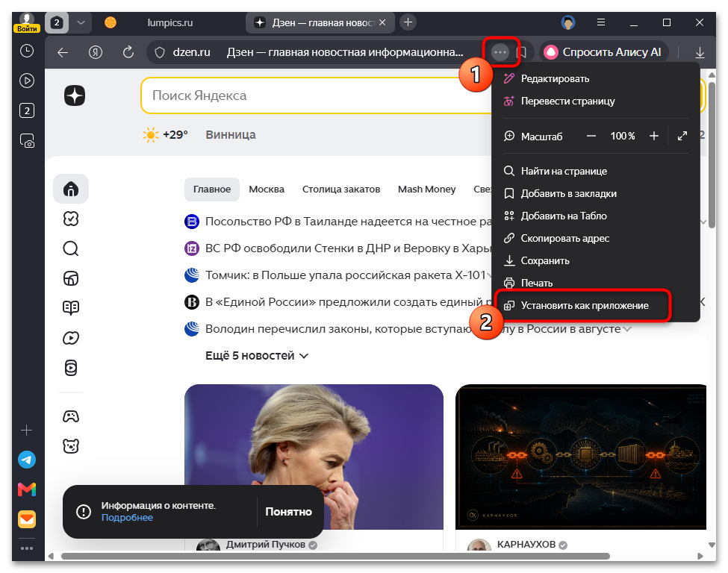Viewport: 728px width, 573px height.
Task: Click the dzen.ru address text
Action: pos(191,52)
